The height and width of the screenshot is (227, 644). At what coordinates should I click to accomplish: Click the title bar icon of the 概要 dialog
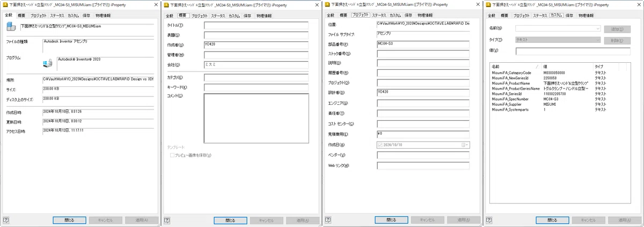(x=166, y=4)
